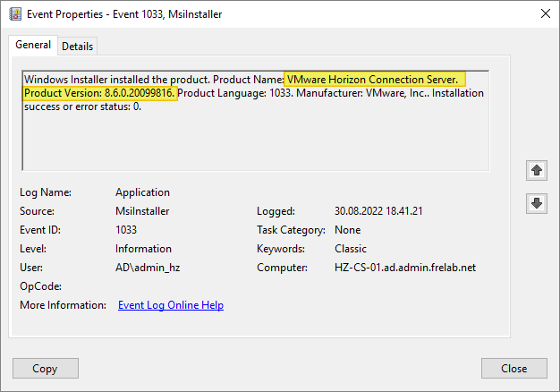Click the down arrow for next event
This screenshot has height=392, width=560.
point(537,203)
